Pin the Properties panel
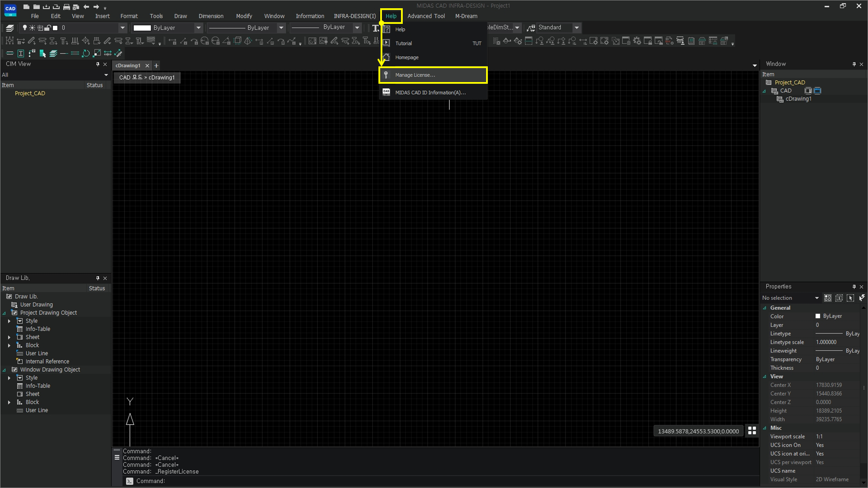This screenshot has width=868, height=488. 854,287
